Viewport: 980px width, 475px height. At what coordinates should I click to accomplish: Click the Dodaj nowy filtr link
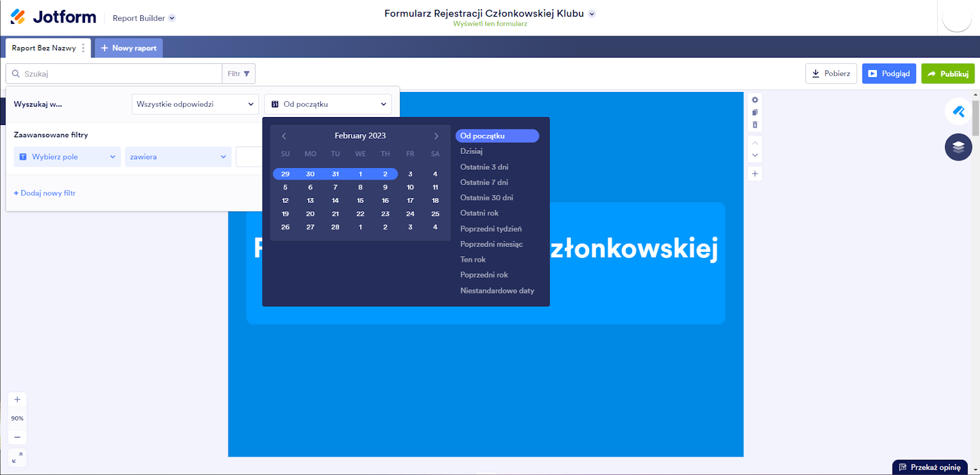tap(45, 193)
